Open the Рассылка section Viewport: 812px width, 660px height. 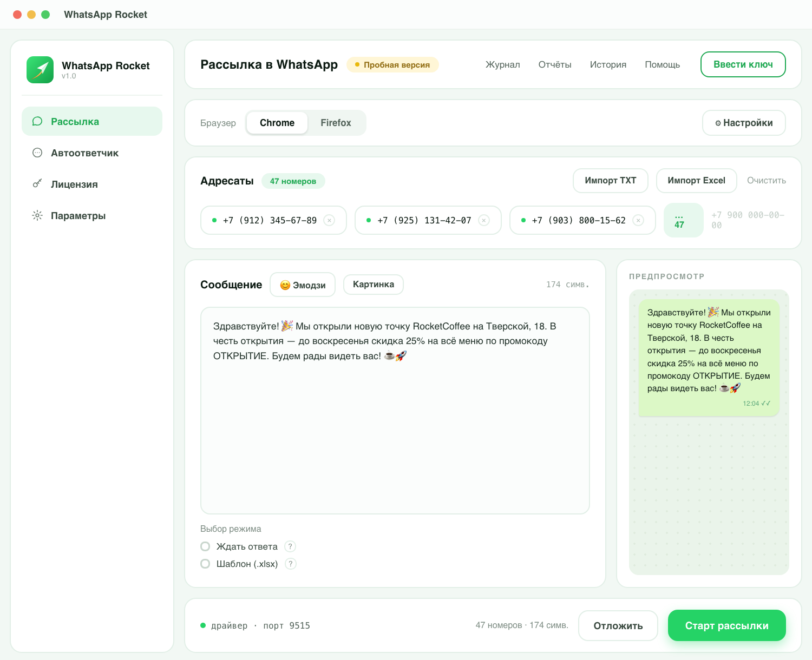(x=92, y=121)
